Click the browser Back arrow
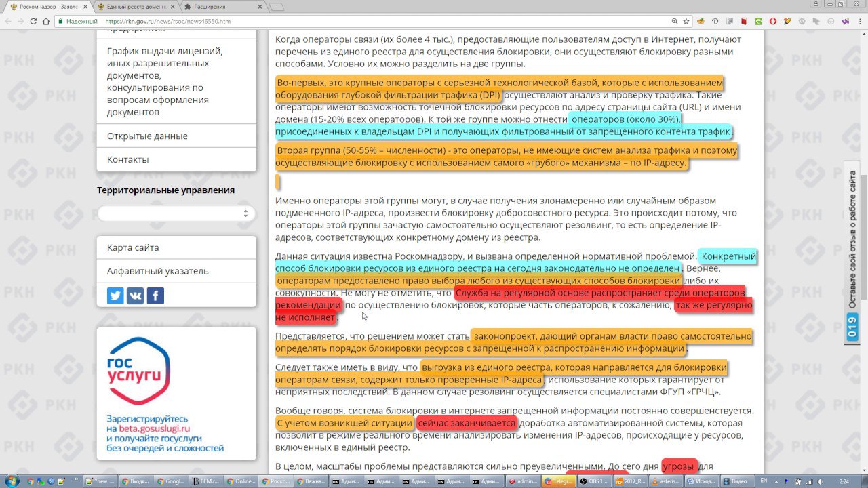Viewport: 868px width, 488px height. (7, 21)
